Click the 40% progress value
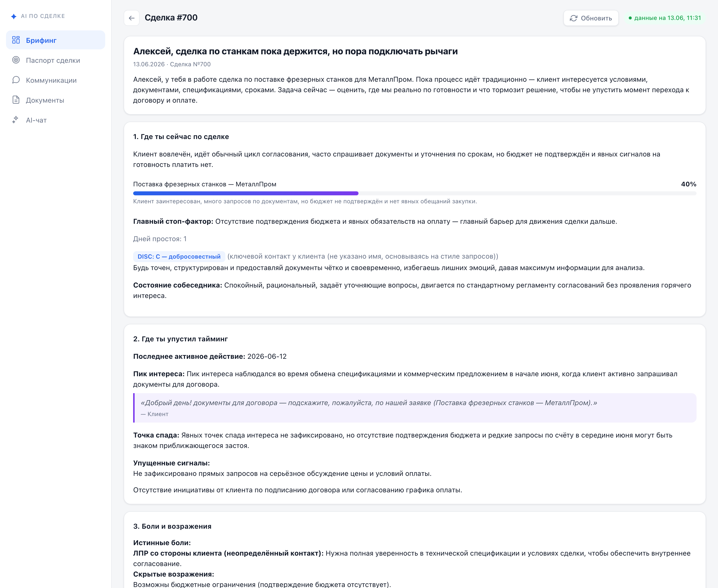718x588 pixels. click(689, 184)
